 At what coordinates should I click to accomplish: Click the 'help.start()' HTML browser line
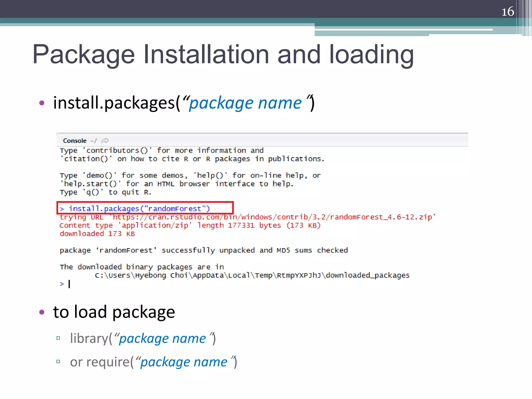177,184
